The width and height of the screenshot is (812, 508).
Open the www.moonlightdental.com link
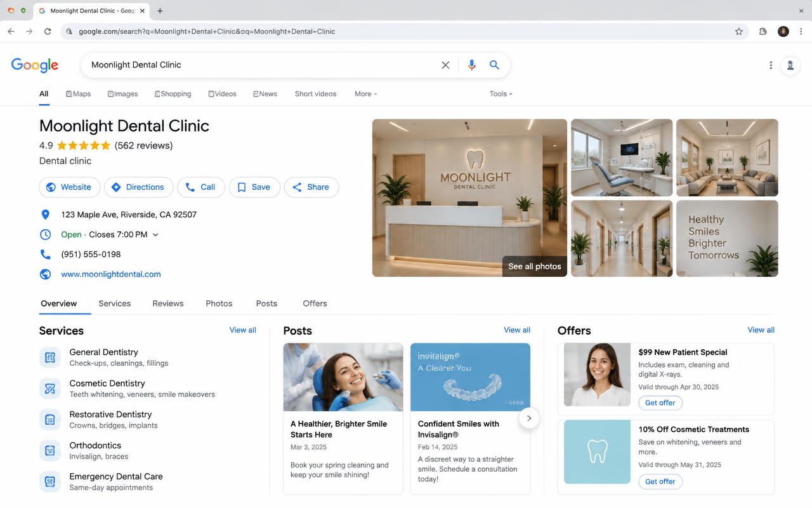pyautogui.click(x=111, y=274)
